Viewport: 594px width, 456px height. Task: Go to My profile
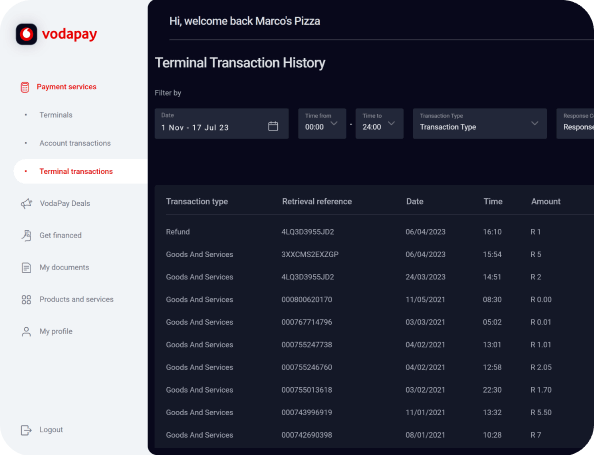[56, 331]
